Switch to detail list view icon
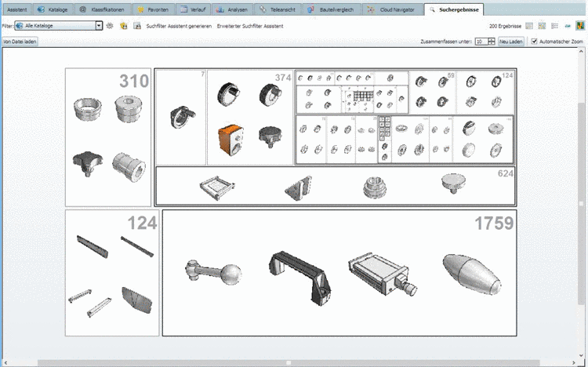Screen dimensions: 588x367 click(x=554, y=26)
